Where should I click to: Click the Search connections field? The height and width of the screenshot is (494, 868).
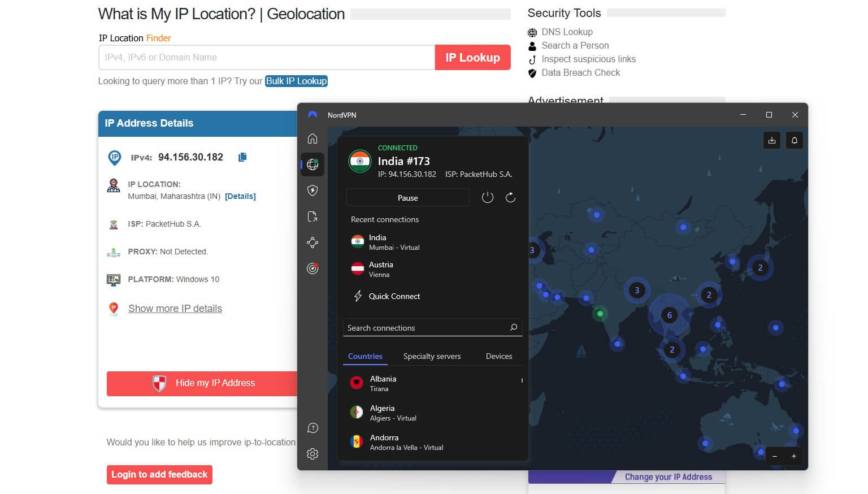[x=432, y=328]
